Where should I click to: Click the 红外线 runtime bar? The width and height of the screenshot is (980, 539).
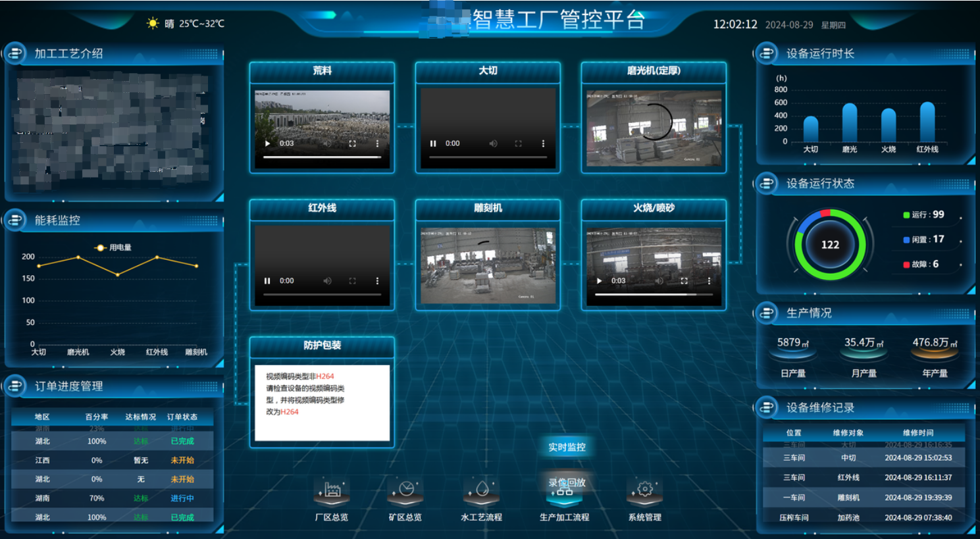click(927, 122)
